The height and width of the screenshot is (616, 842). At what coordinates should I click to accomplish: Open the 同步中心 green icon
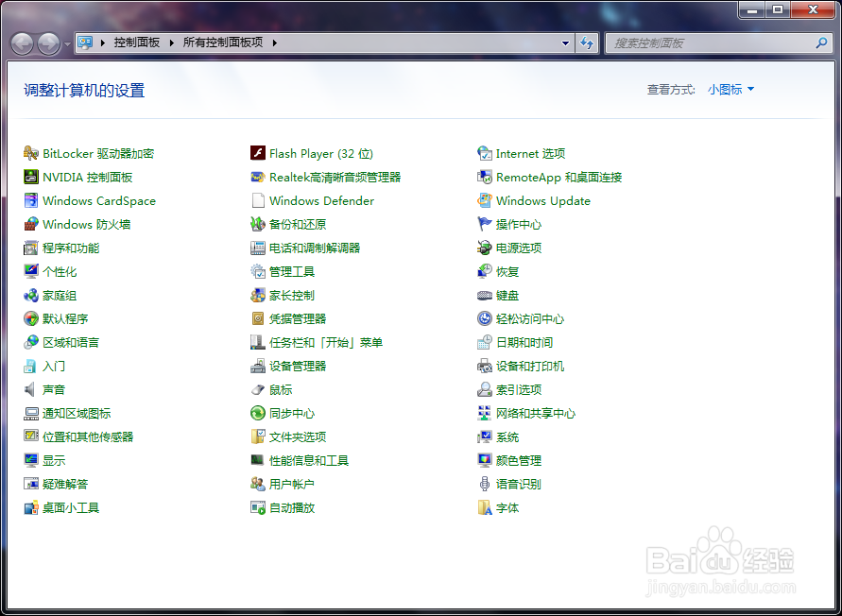point(258,414)
